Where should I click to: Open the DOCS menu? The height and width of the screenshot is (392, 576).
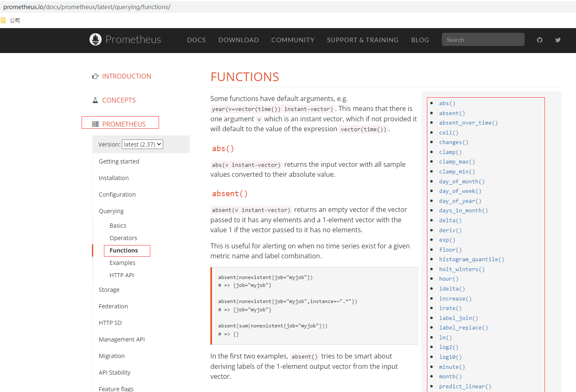(x=196, y=40)
